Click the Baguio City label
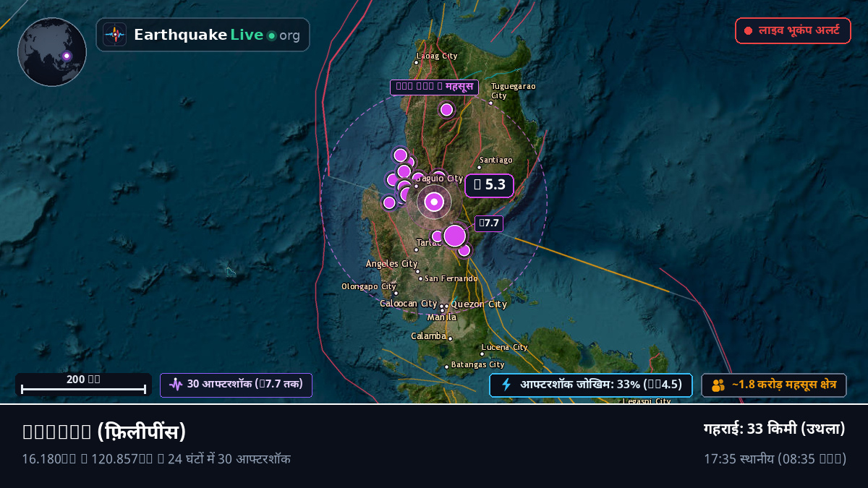 coord(438,179)
